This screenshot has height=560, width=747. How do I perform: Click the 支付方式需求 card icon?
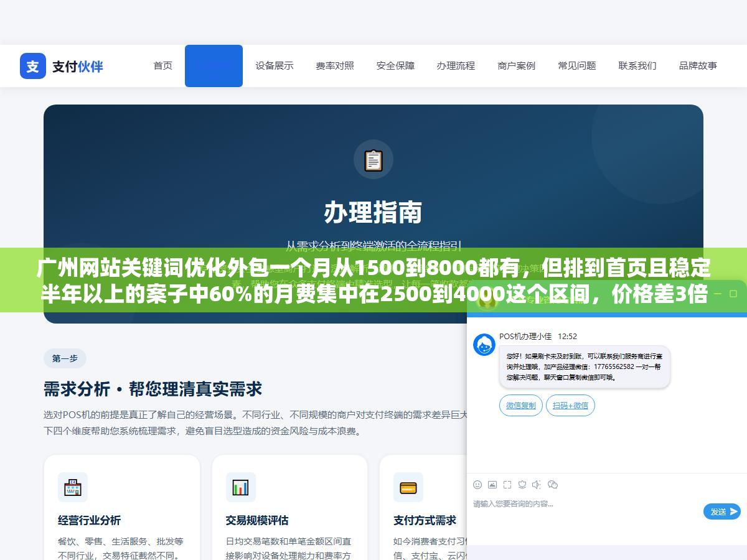pos(408,487)
